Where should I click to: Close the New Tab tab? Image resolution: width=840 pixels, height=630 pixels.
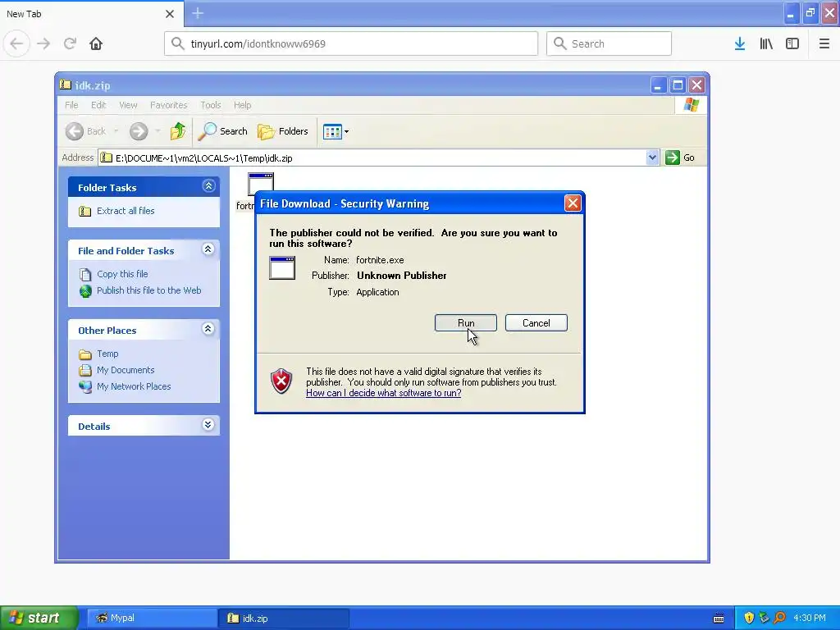pos(170,14)
